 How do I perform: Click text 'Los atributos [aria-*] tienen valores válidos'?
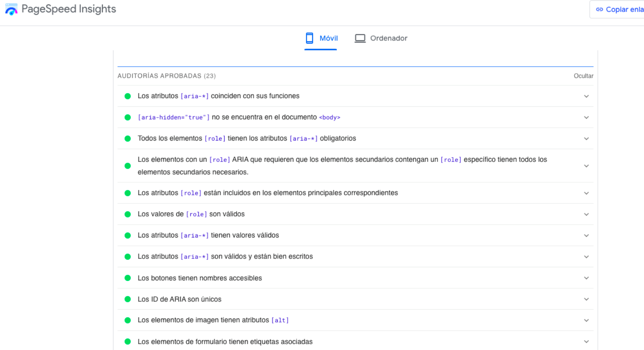tap(208, 235)
